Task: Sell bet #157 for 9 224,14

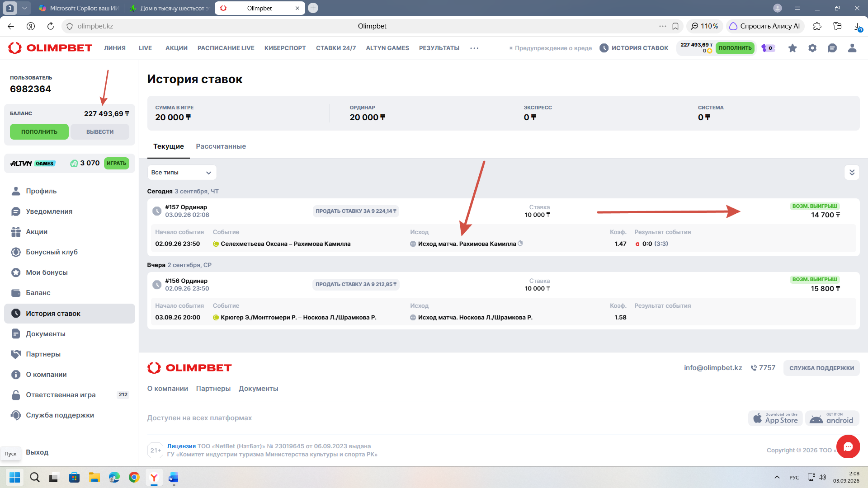Action: [356, 211]
